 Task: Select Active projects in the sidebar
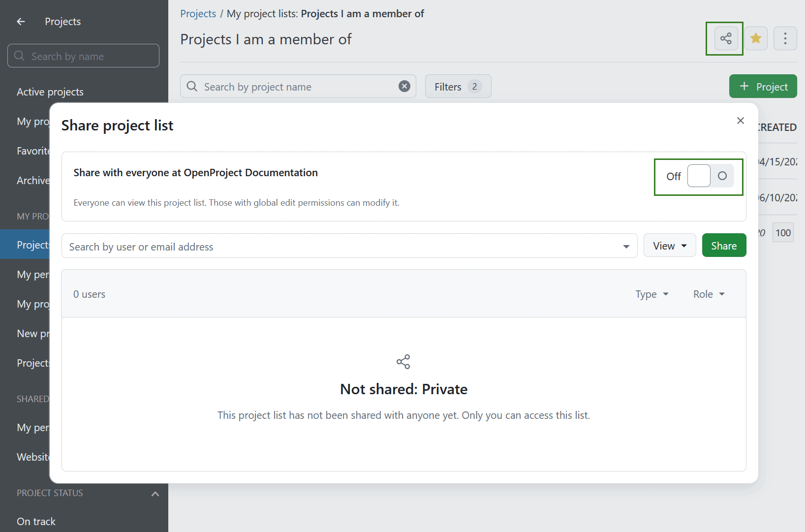click(x=50, y=92)
